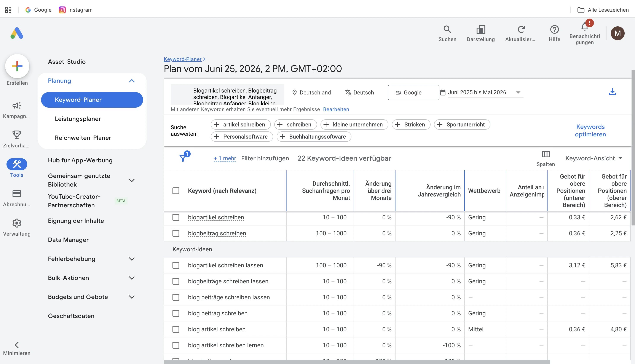Open the account avatar M
Viewport: 635px width, 364px height.
coord(617,33)
